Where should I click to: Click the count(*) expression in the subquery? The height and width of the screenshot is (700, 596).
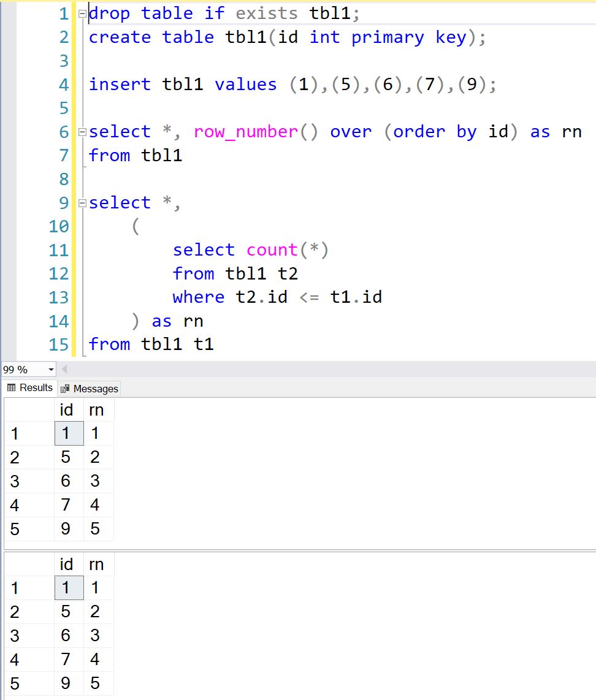(287, 250)
